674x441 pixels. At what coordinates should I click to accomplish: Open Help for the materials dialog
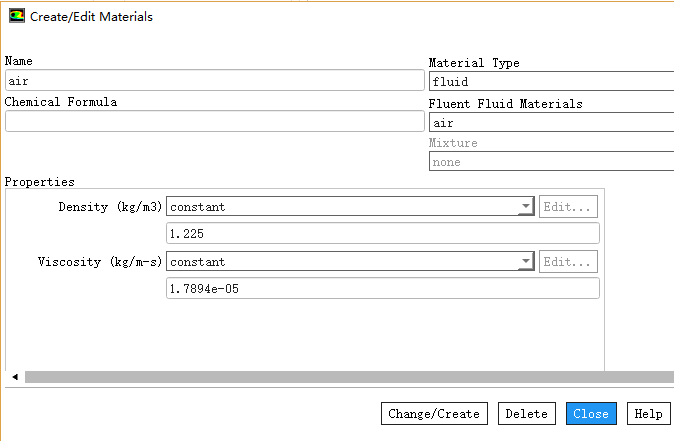point(648,414)
